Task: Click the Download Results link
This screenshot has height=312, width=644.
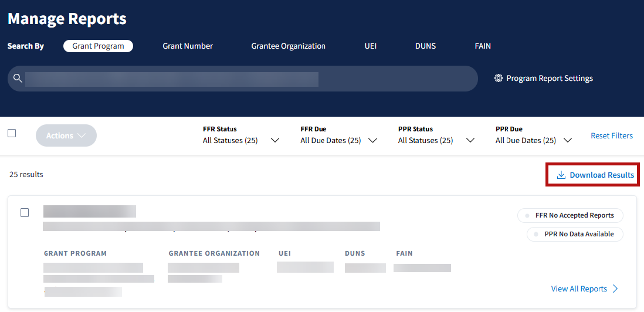Action: 601,175
